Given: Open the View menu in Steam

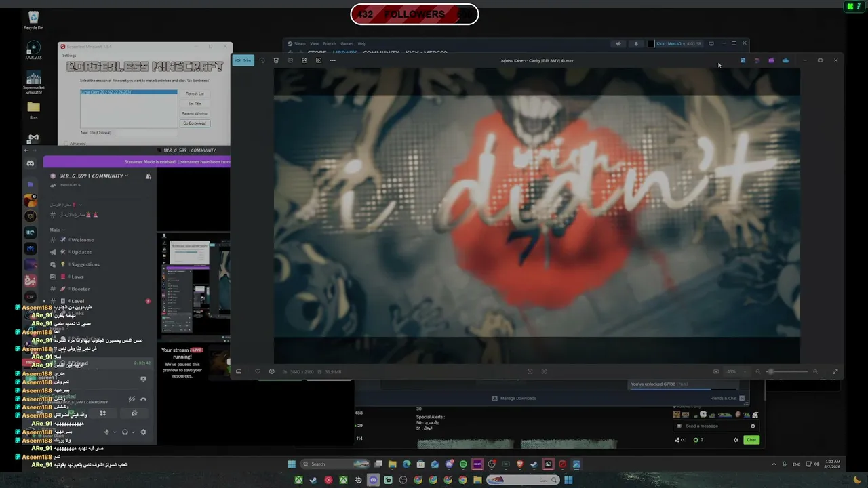Looking at the screenshot, I should coord(315,43).
